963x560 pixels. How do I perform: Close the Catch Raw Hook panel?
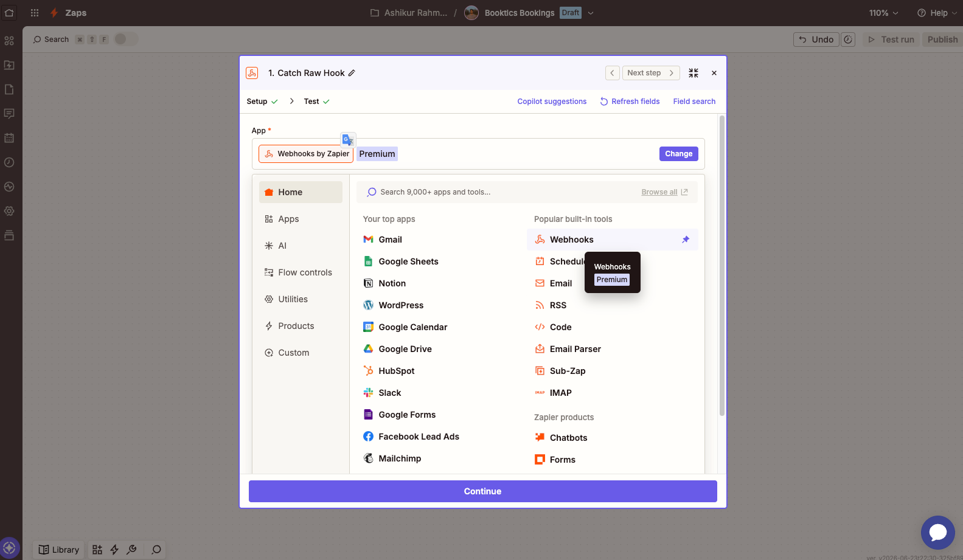tap(714, 73)
